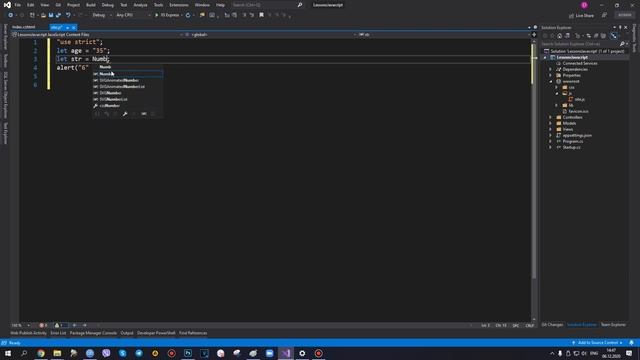
Task: Start IIS Express run button
Action: 167,15
